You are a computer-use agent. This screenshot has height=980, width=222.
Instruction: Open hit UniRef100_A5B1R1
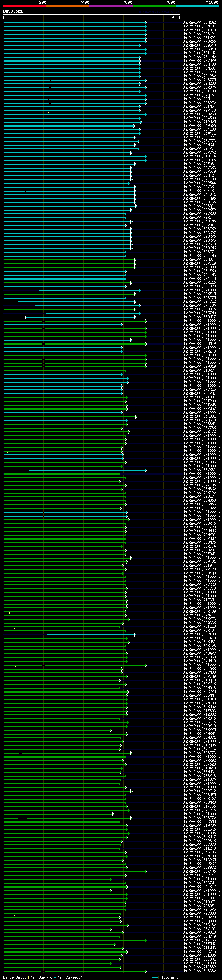199,34
